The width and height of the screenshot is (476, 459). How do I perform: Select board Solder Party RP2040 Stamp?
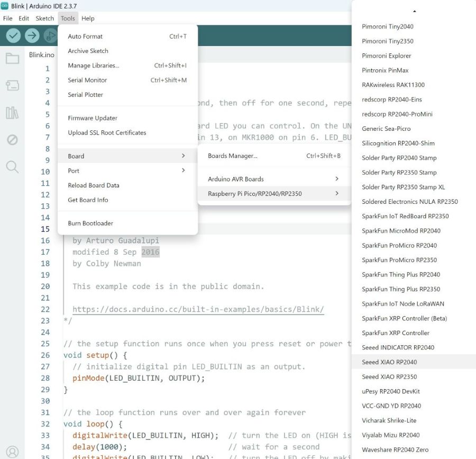(x=414, y=158)
